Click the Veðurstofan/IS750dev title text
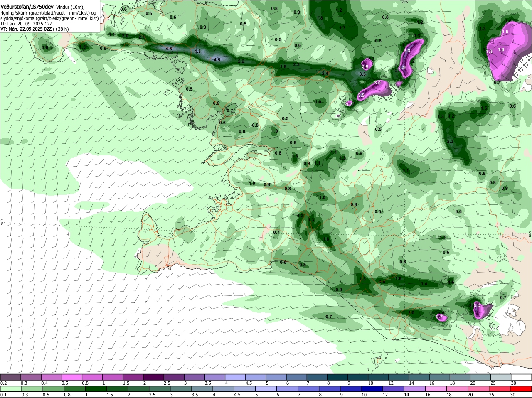Screen dimensions: 532x398 click(27, 7)
